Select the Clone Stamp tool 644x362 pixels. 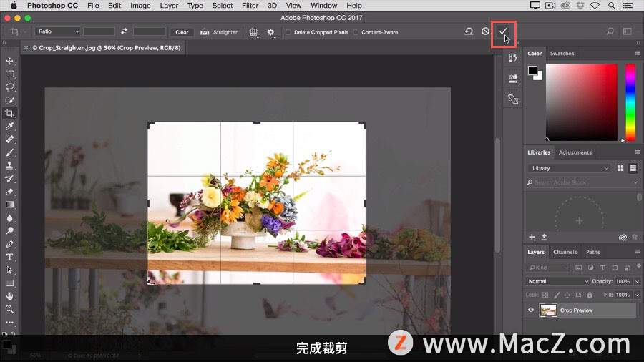9,165
